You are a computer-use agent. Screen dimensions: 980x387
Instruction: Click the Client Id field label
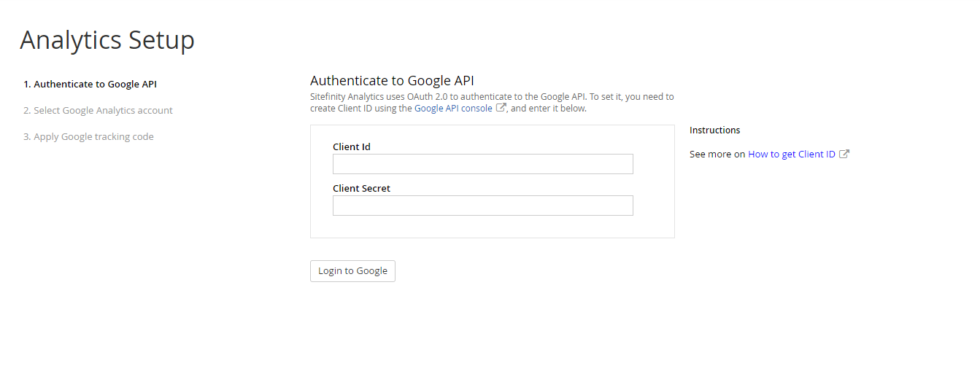pyautogui.click(x=352, y=146)
